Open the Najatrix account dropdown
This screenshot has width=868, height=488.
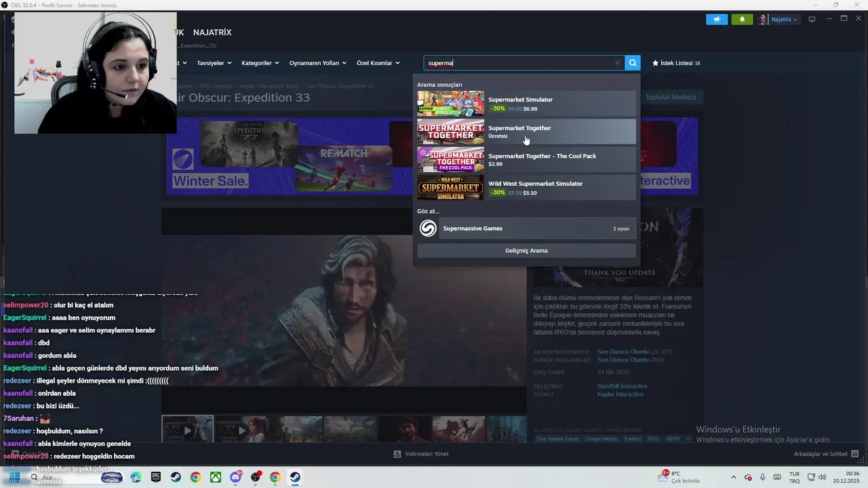point(784,19)
